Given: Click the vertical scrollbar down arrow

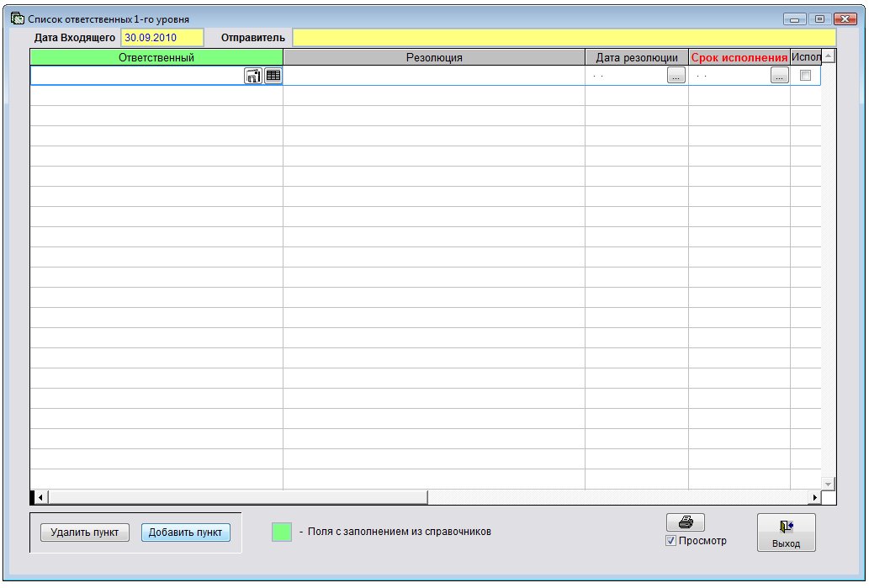Looking at the screenshot, I should (x=828, y=484).
